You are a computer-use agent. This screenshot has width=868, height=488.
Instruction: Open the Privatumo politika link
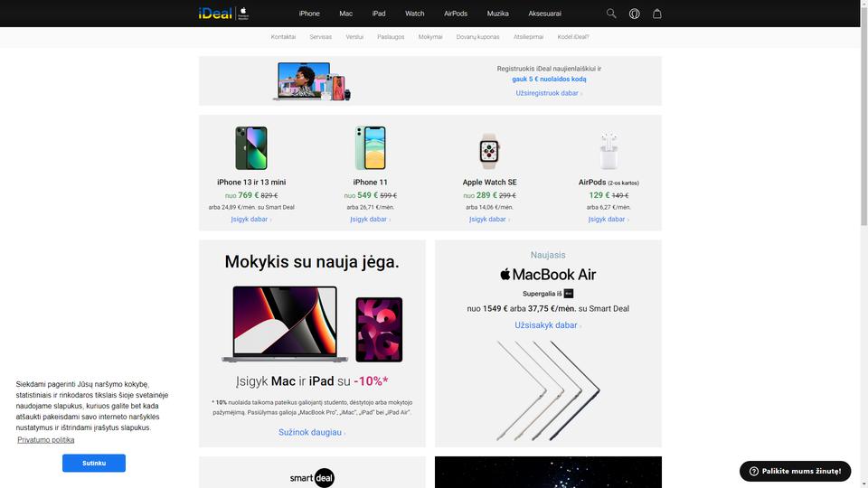46,440
